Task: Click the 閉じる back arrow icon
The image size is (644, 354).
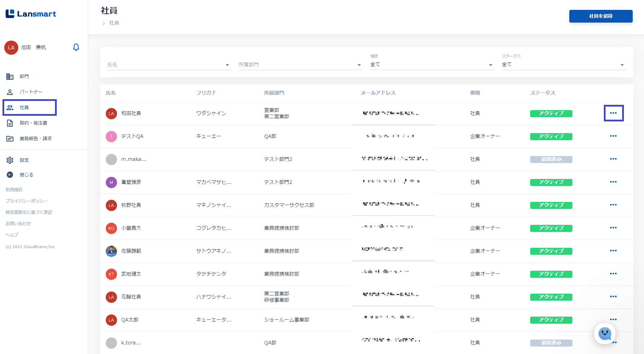Action: [x=10, y=175]
